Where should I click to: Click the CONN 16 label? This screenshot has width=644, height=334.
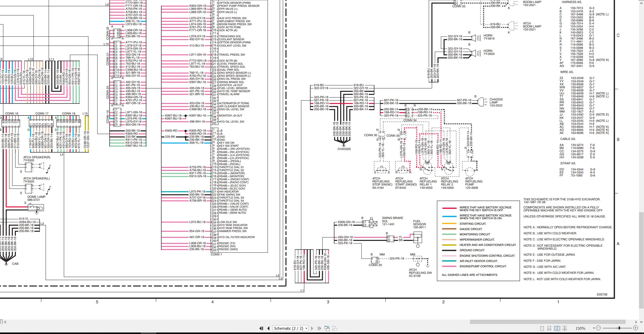tap(12, 114)
